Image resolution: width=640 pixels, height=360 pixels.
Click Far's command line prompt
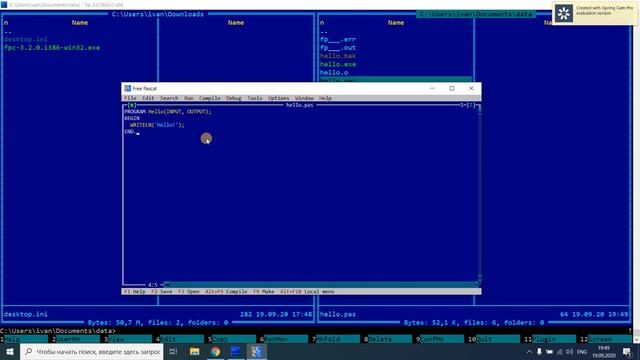tap(58, 331)
